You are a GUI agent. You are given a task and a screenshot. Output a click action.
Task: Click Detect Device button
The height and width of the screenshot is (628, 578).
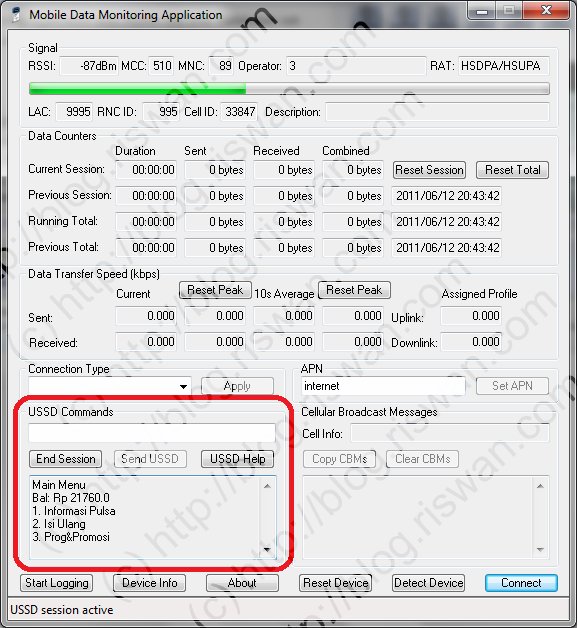(428, 583)
